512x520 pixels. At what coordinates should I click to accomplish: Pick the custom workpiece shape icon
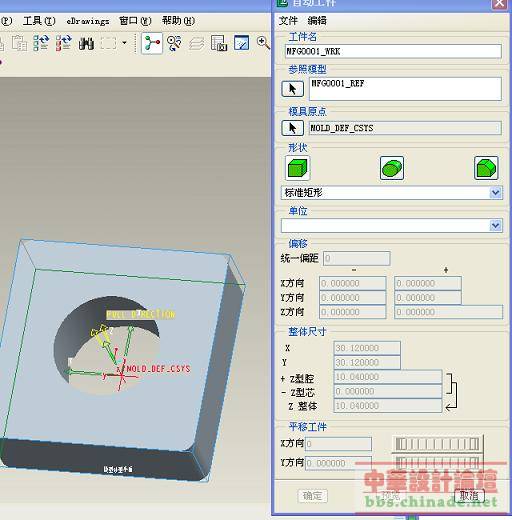click(486, 168)
